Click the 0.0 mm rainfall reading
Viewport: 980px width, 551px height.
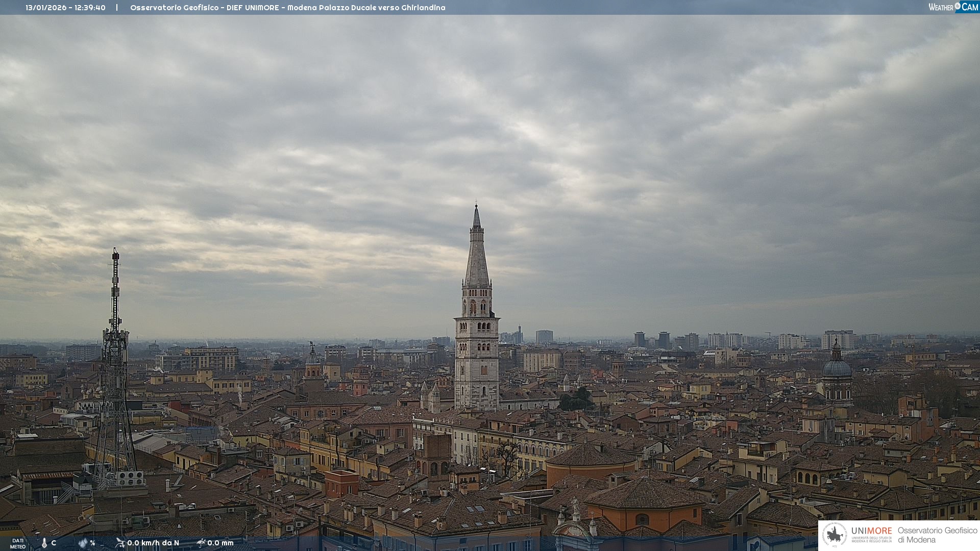[x=220, y=543]
